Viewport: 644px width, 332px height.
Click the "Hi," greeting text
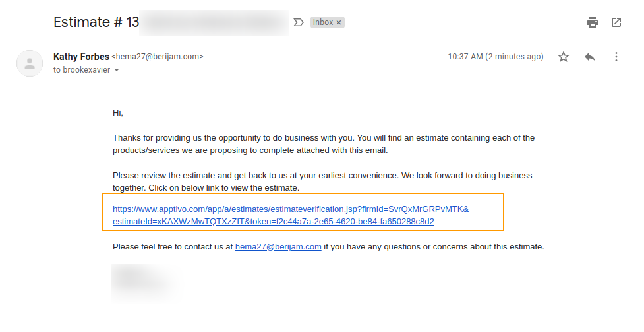(x=118, y=113)
